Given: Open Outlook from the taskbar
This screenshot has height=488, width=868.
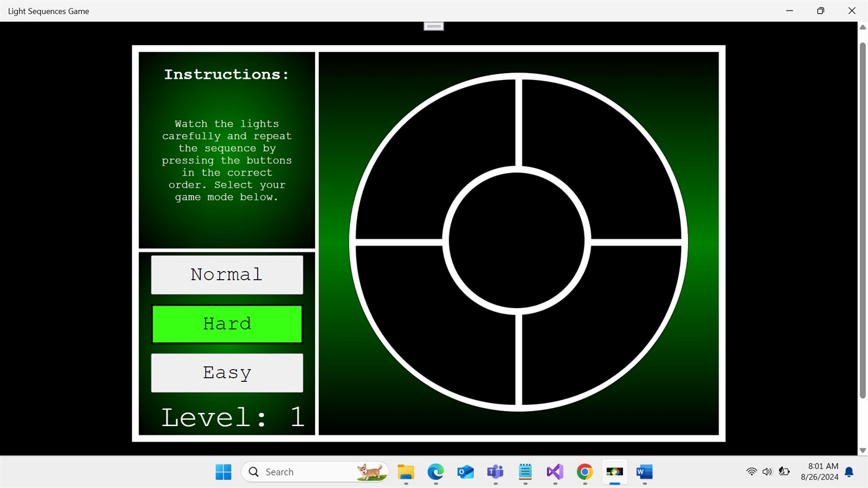Looking at the screenshot, I should coord(465,471).
